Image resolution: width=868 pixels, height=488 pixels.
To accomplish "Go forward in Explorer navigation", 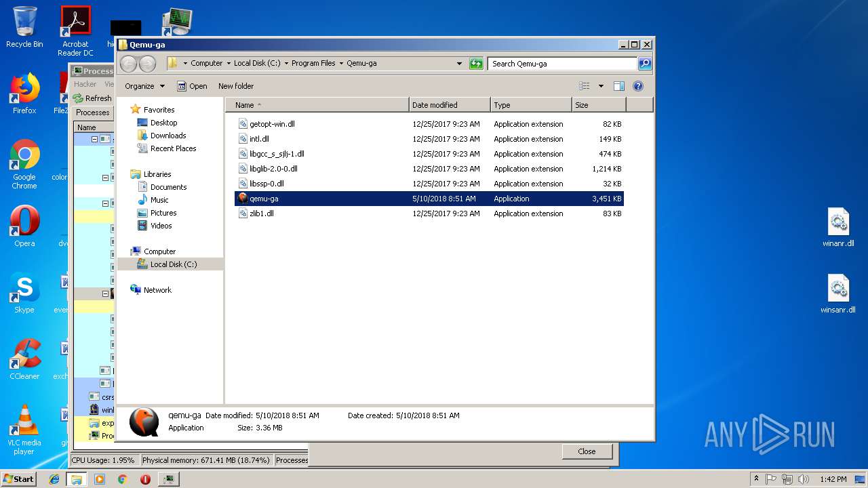I will pos(147,64).
